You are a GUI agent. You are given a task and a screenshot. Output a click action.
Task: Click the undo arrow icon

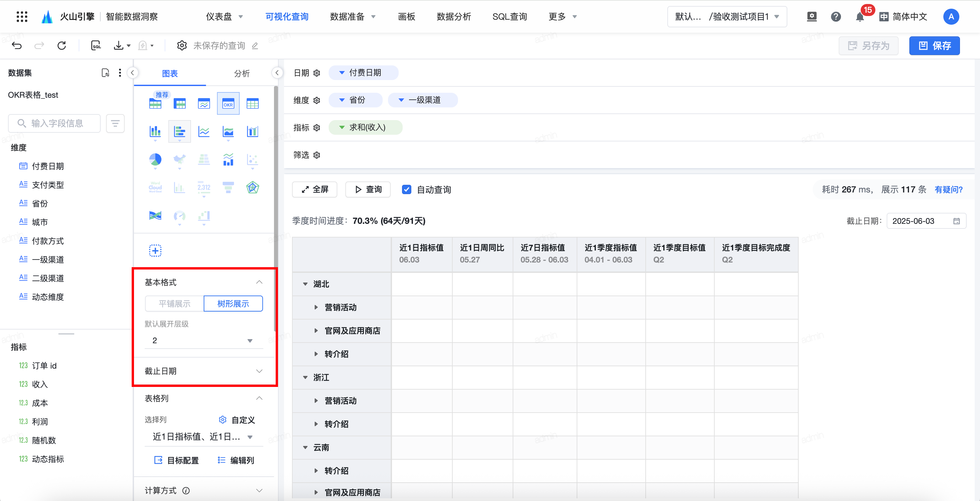coord(17,46)
